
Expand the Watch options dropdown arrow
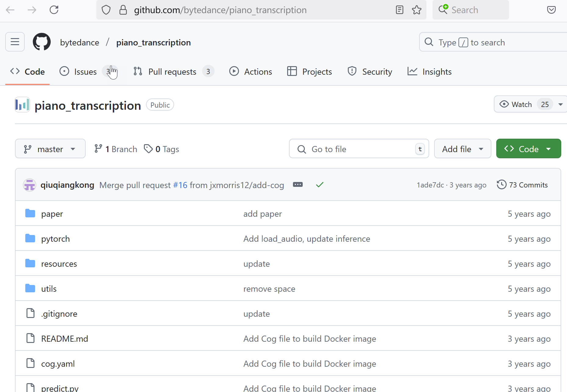tap(560, 104)
